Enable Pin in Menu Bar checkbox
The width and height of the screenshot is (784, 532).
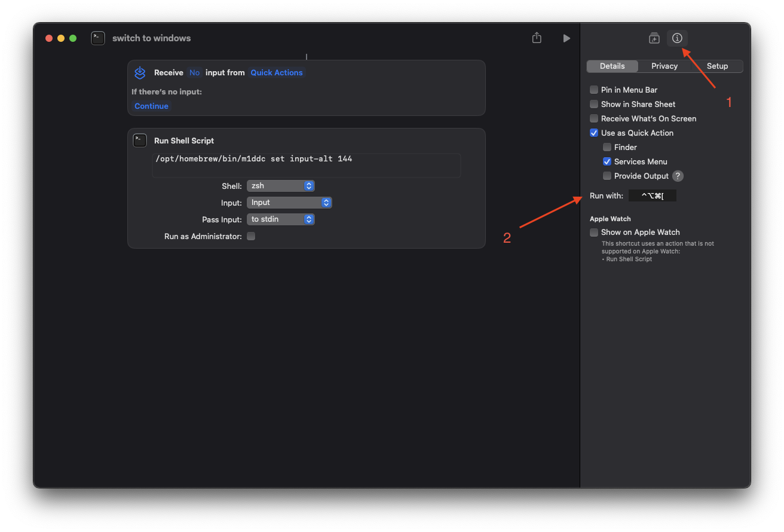pyautogui.click(x=594, y=90)
